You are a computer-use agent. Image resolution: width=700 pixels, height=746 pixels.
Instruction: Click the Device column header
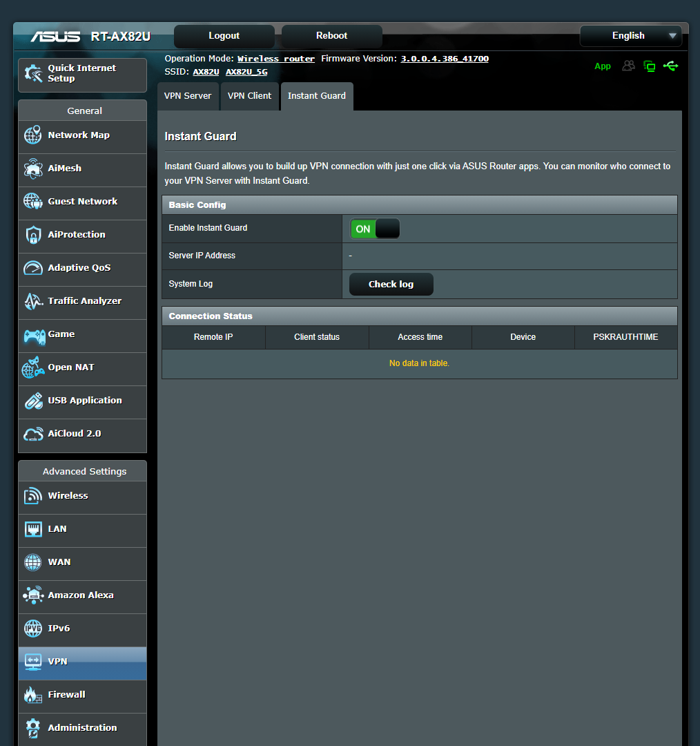pos(523,337)
